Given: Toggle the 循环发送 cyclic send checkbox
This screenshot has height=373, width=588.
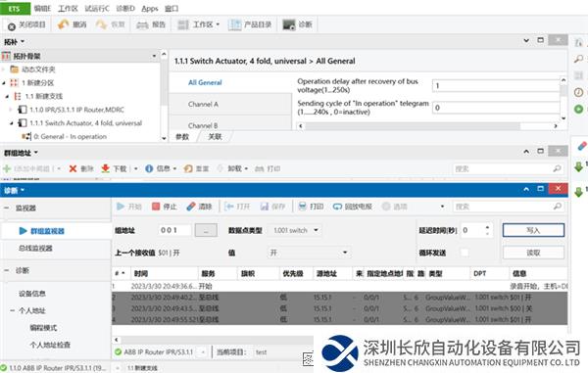Looking at the screenshot, I should click(465, 253).
